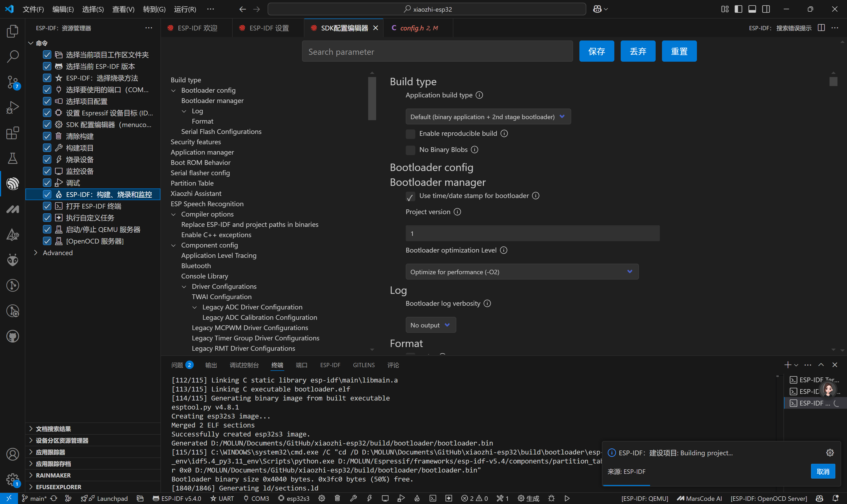This screenshot has height=504, width=847.
Task: Open Source Control view in activity bar
Action: point(12,82)
